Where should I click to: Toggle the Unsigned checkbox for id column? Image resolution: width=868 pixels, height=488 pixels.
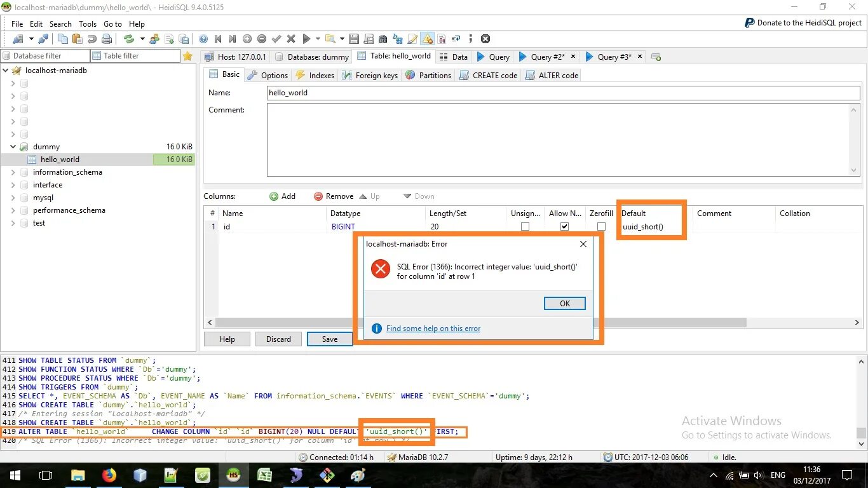(525, 226)
